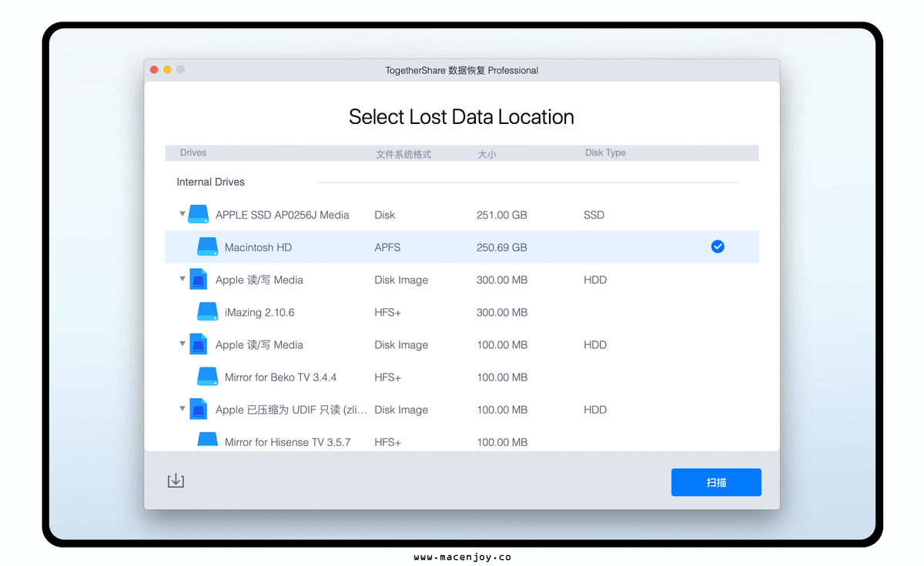Collapse the Apple 已压缩为 UDIF drive tree
924x566 pixels.
click(182, 408)
